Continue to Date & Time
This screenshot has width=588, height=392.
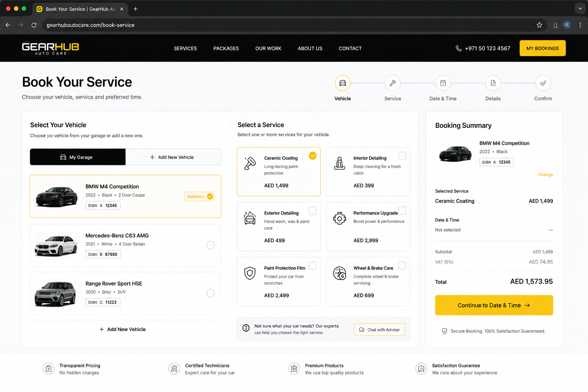(494, 305)
